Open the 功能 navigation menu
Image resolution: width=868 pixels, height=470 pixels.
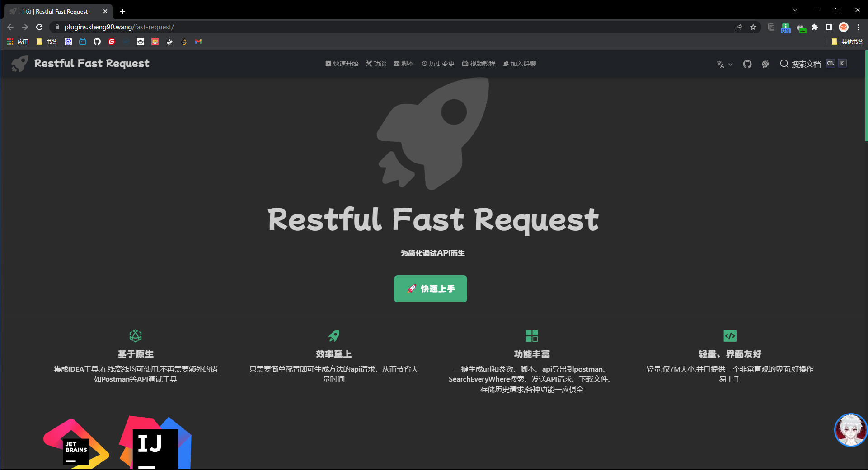tap(376, 64)
